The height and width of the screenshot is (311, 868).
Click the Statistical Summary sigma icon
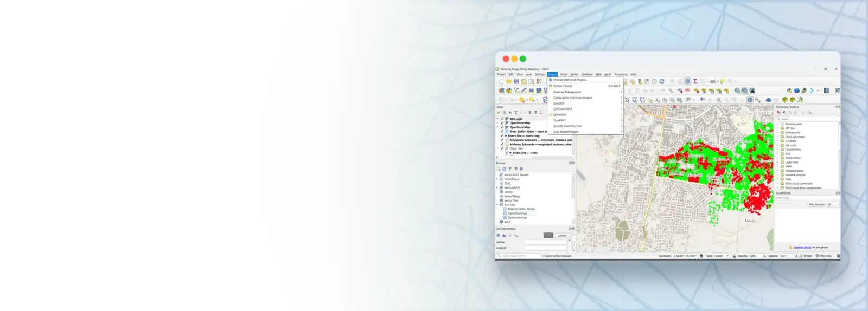695,81
